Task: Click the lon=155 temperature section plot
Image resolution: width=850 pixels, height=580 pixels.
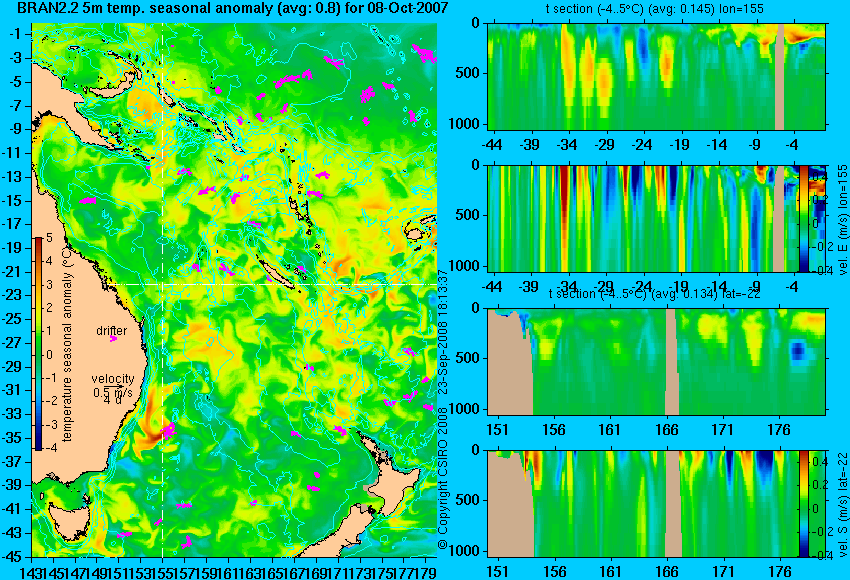Action: pyautogui.click(x=656, y=76)
